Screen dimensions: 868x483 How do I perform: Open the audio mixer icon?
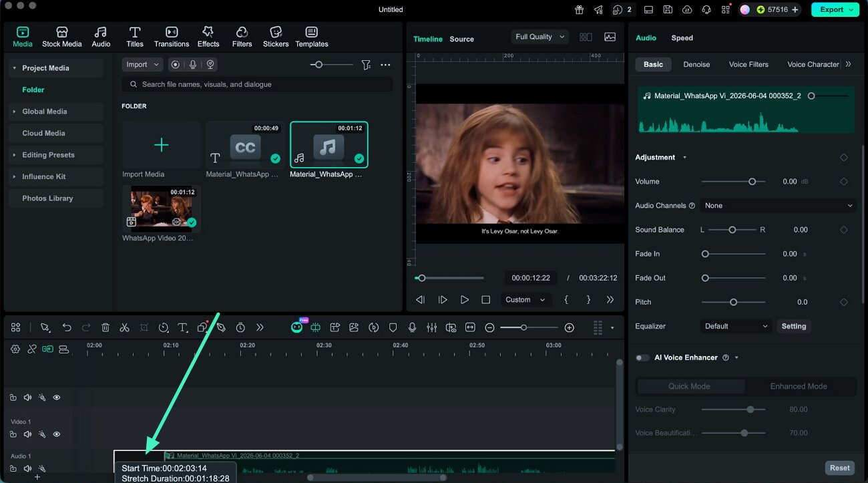pyautogui.click(x=432, y=327)
